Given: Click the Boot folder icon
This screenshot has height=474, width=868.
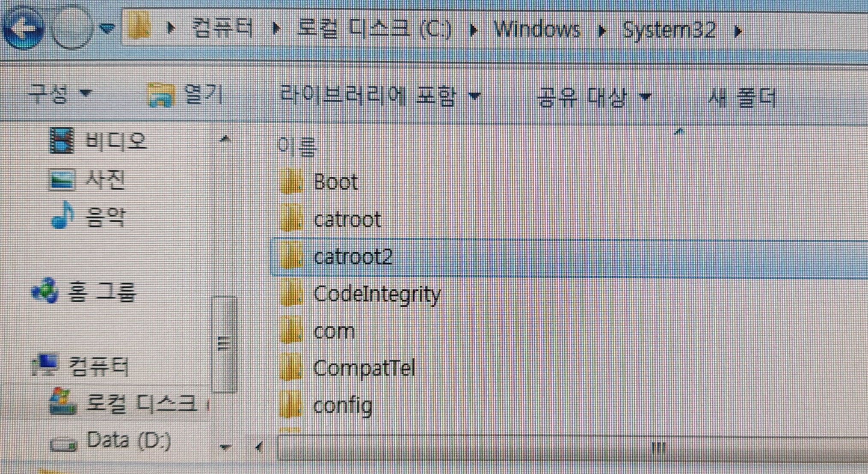Looking at the screenshot, I should coord(291,182).
